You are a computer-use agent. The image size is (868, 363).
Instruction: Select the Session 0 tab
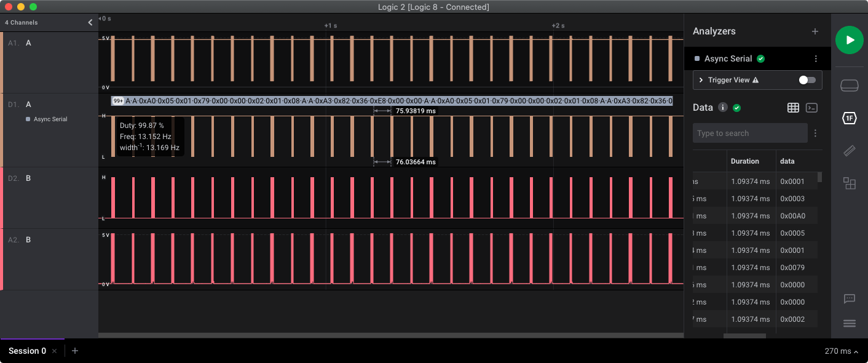click(x=27, y=351)
